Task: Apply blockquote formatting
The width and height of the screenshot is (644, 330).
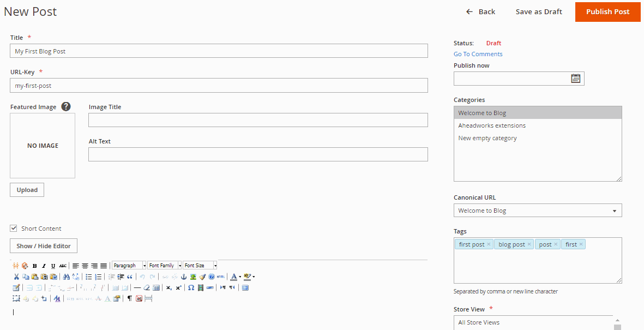Action: coord(129,277)
